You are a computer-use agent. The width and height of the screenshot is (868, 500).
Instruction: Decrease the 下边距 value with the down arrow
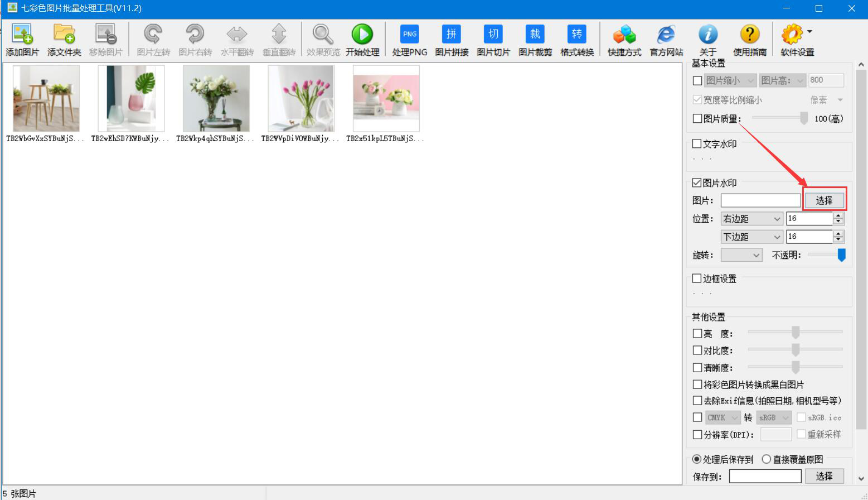click(x=838, y=241)
